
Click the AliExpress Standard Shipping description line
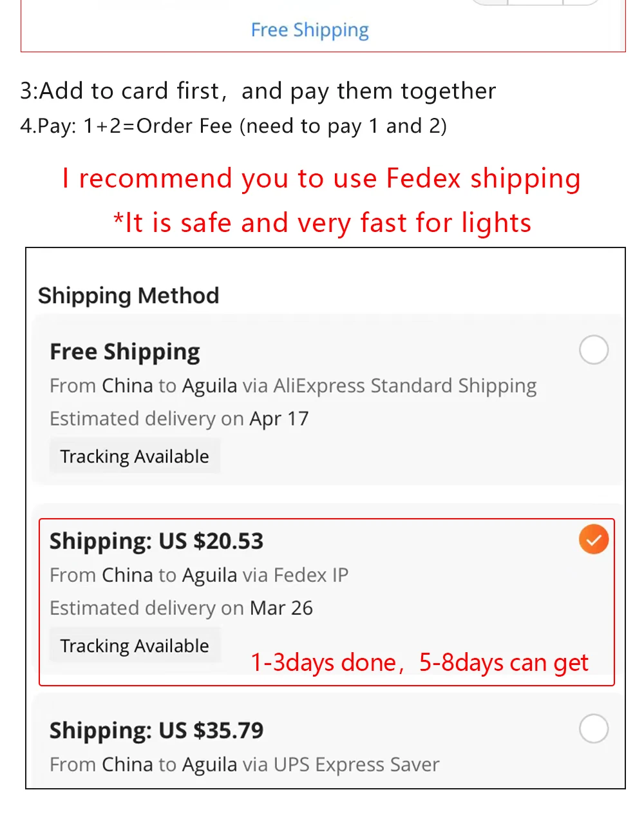(293, 386)
